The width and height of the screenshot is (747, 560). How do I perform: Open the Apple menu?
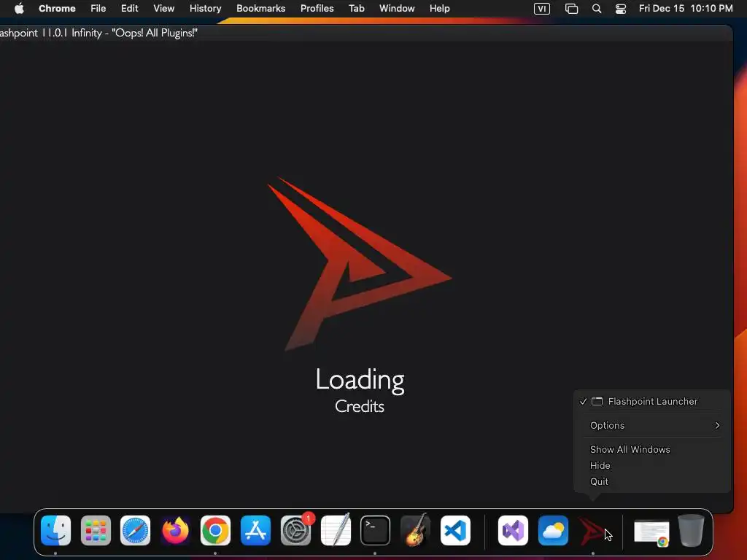coord(19,9)
